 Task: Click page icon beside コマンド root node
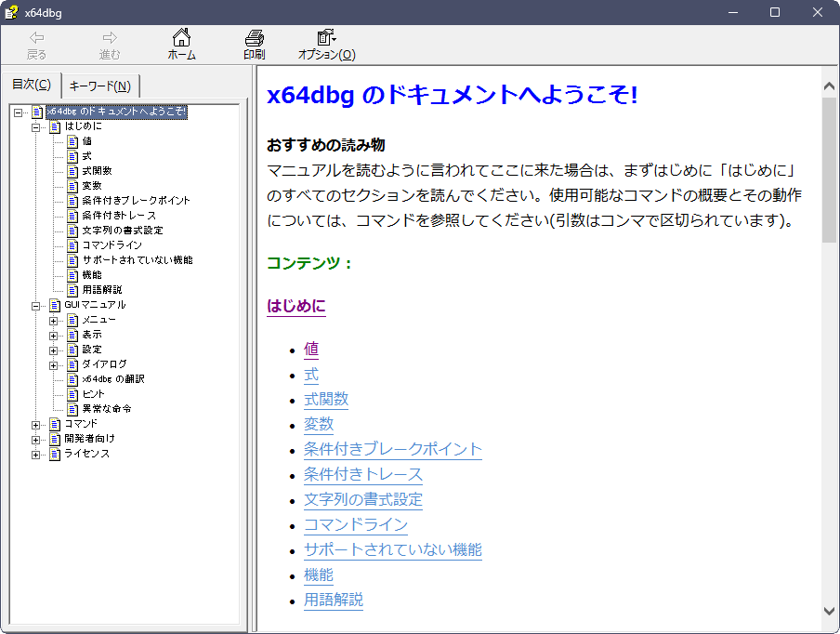pyautogui.click(x=55, y=424)
